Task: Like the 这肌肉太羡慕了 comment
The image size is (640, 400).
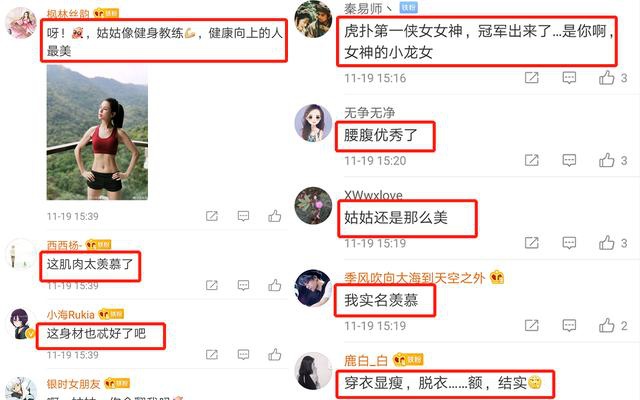Action: 275,285
